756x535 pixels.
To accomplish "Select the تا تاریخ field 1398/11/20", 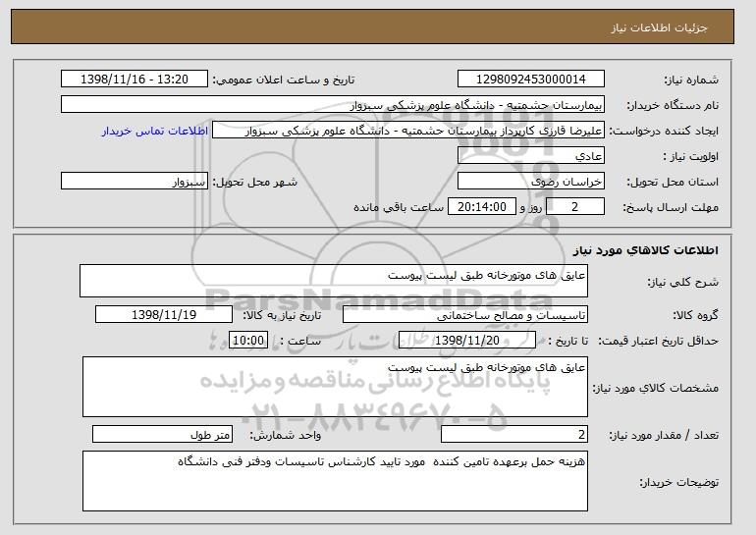I will click(x=467, y=341).
